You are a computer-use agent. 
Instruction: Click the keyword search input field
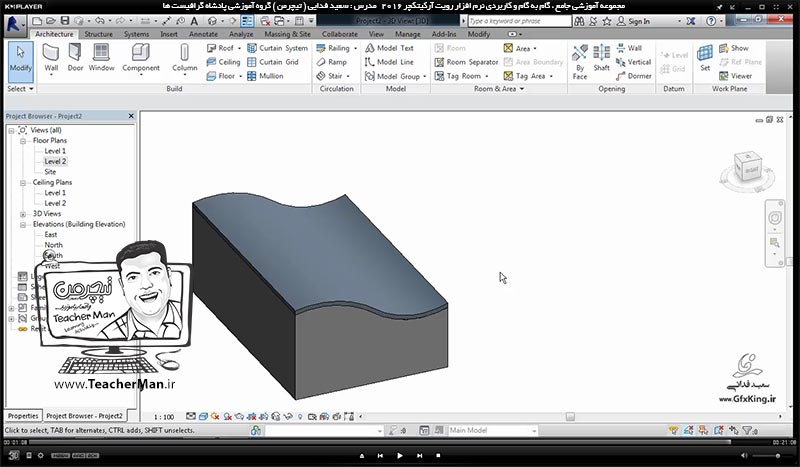pyautogui.click(x=519, y=21)
